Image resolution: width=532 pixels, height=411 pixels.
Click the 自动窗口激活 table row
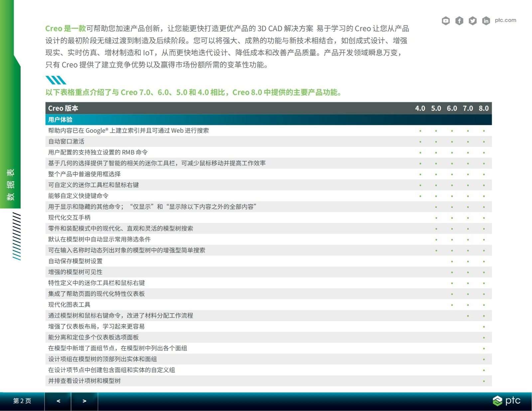[66, 142]
